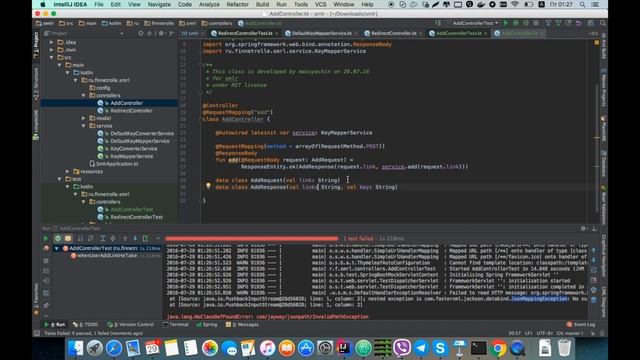The height and width of the screenshot is (360, 640).
Task: Open the search everywhere magnifier in toolbar
Action: coord(603,23)
